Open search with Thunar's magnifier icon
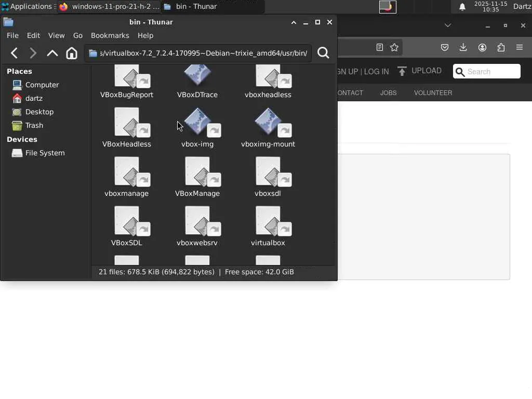 pyautogui.click(x=323, y=53)
